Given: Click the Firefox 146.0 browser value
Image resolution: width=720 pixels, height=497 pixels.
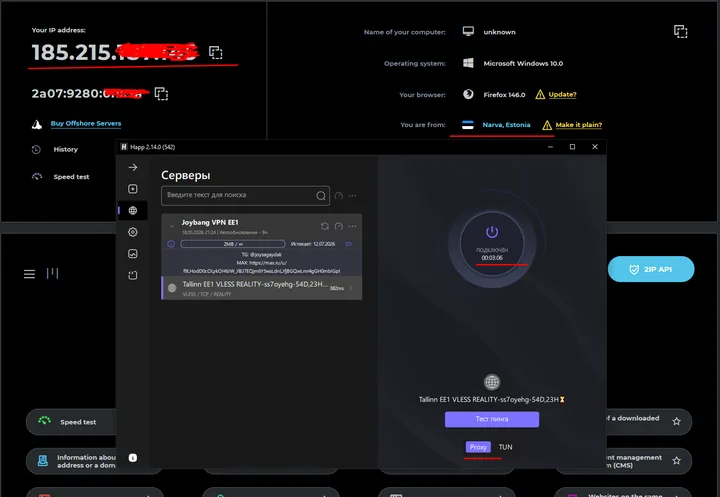Looking at the screenshot, I should (504, 95).
